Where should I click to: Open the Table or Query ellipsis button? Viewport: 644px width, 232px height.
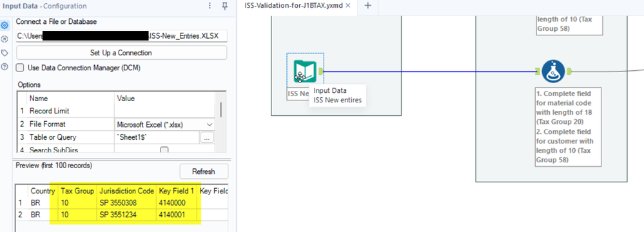click(x=207, y=137)
